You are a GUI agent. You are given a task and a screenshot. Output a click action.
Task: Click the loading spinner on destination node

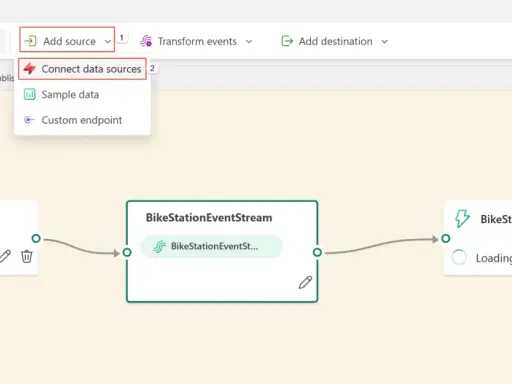click(459, 257)
